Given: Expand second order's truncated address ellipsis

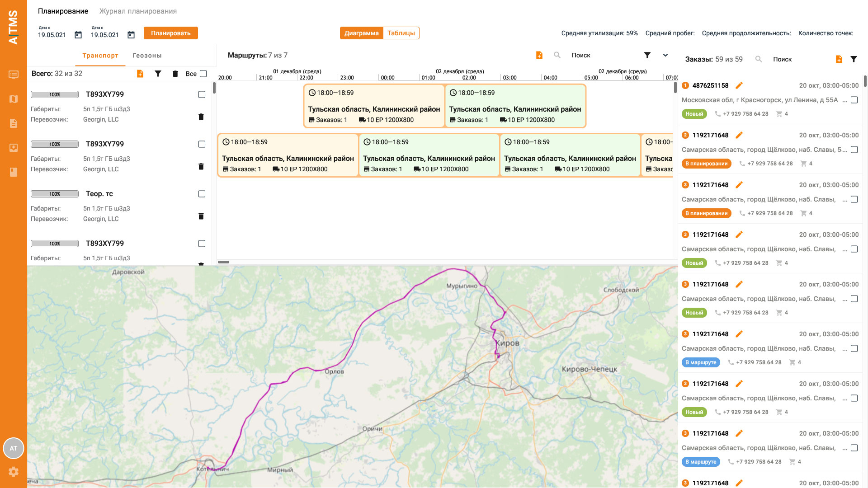Looking at the screenshot, I should 845,150.
